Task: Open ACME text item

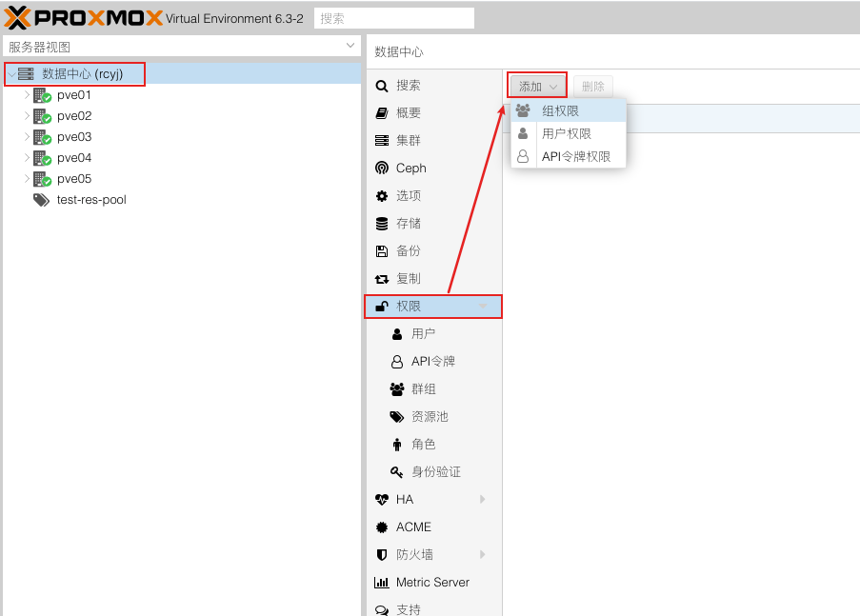Action: (413, 527)
